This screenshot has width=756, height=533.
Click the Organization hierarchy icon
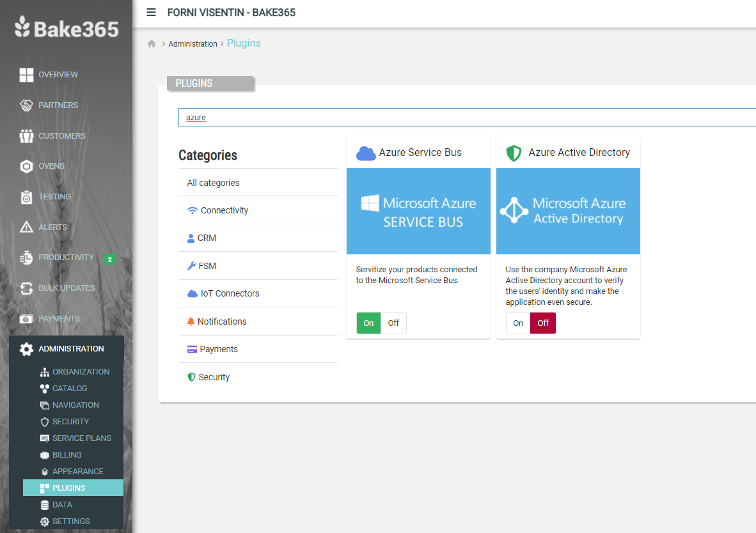(x=45, y=372)
